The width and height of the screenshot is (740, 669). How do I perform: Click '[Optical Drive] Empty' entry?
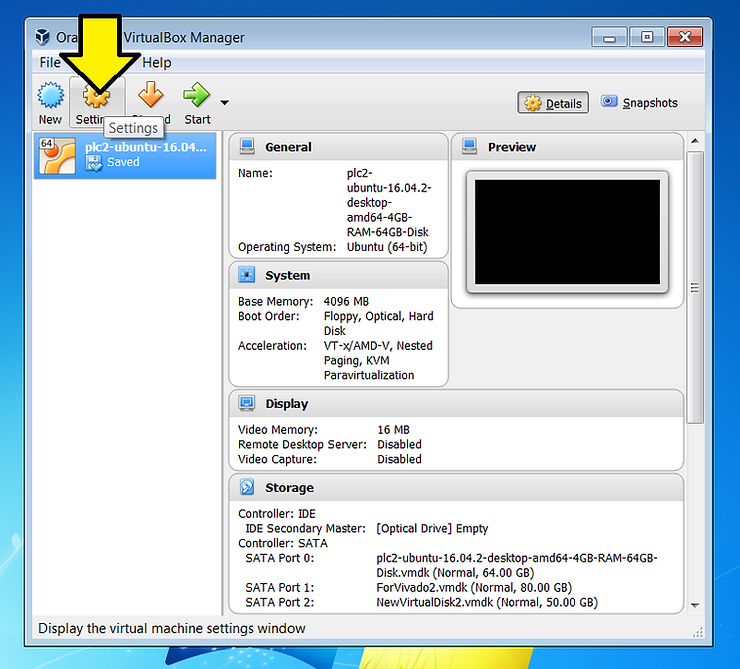coord(432,529)
